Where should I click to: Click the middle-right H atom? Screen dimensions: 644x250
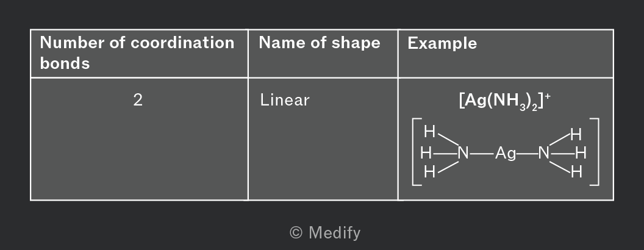point(581,154)
